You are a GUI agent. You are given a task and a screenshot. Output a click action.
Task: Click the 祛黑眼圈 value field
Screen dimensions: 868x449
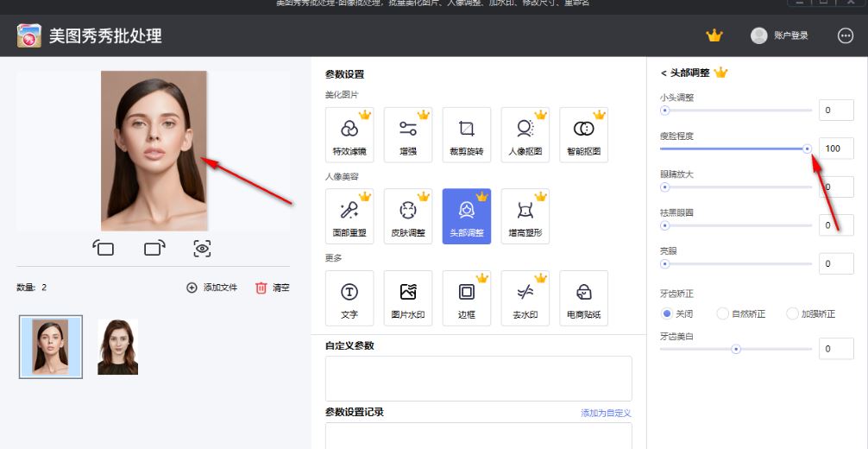(836, 225)
